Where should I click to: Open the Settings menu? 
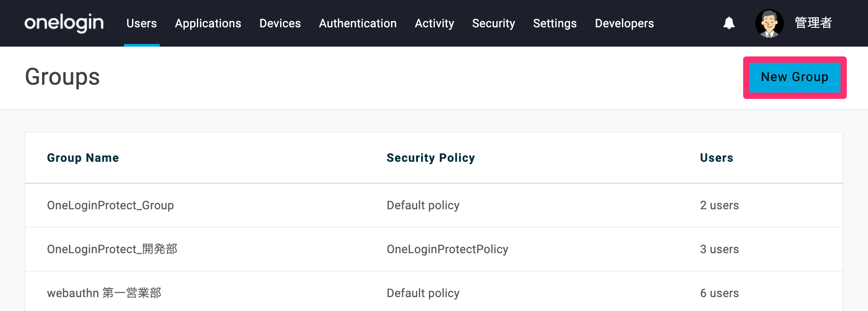click(x=555, y=23)
